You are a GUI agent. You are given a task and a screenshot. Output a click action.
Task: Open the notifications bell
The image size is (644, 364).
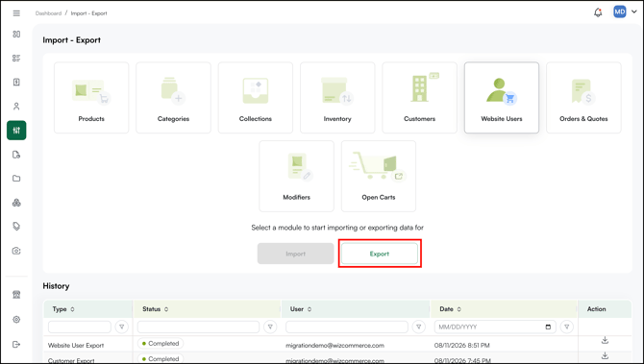(x=598, y=12)
